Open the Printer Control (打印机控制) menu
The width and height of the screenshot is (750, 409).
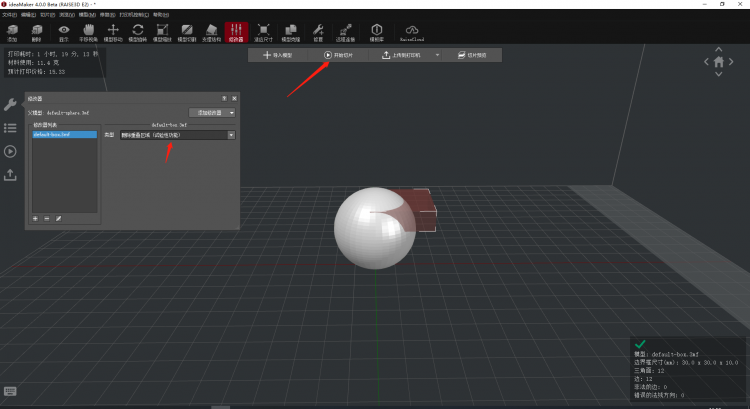[134, 15]
